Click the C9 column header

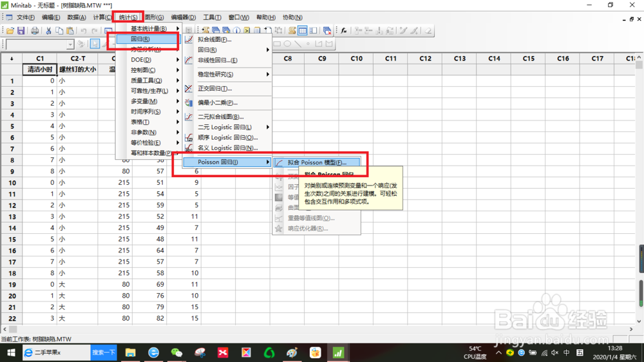(322, 59)
